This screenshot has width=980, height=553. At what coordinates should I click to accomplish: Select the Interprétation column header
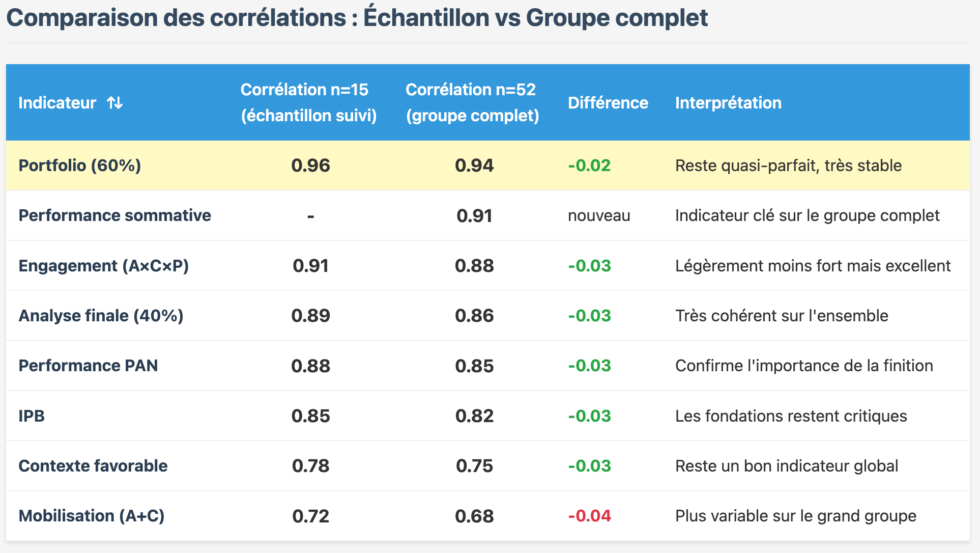click(x=728, y=103)
